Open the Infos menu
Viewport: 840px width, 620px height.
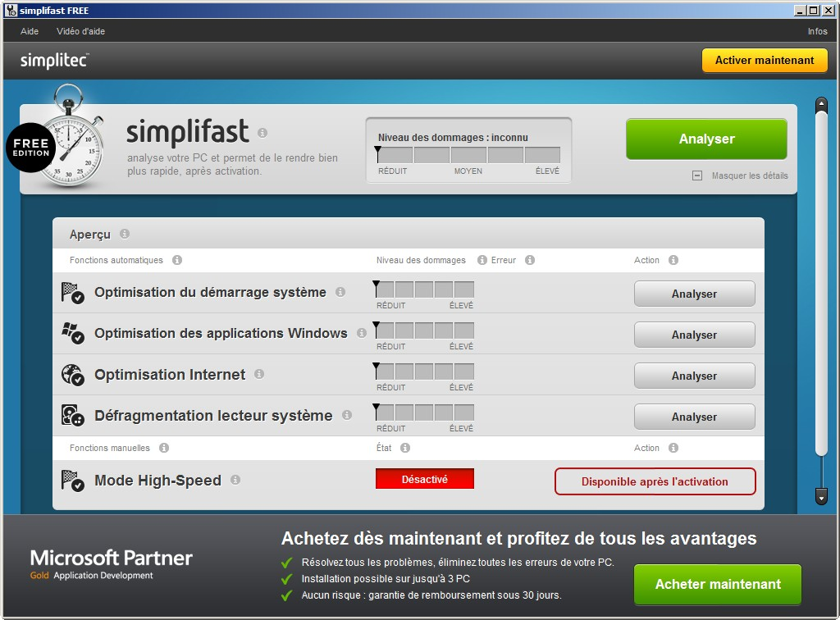[x=817, y=31]
